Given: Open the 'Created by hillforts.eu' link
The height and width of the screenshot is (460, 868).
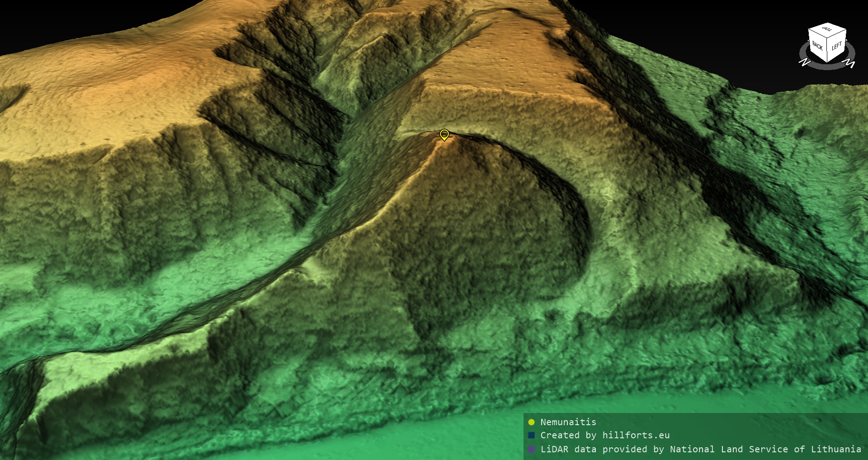Looking at the screenshot, I should (605, 436).
